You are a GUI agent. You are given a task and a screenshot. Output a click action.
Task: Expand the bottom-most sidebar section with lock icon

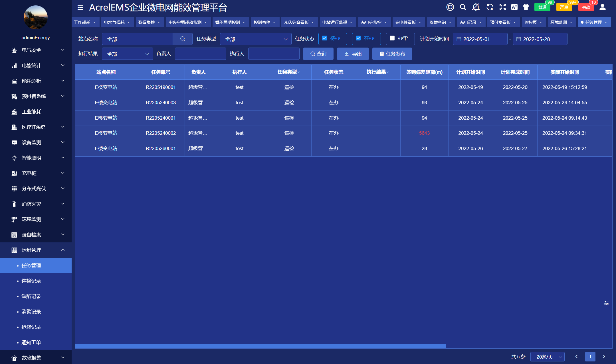coord(36,358)
